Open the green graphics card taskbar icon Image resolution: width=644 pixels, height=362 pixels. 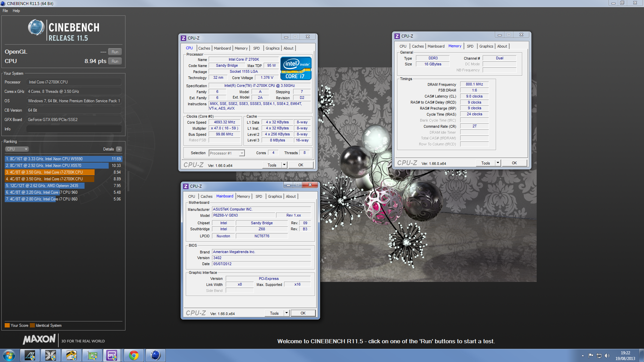point(92,355)
